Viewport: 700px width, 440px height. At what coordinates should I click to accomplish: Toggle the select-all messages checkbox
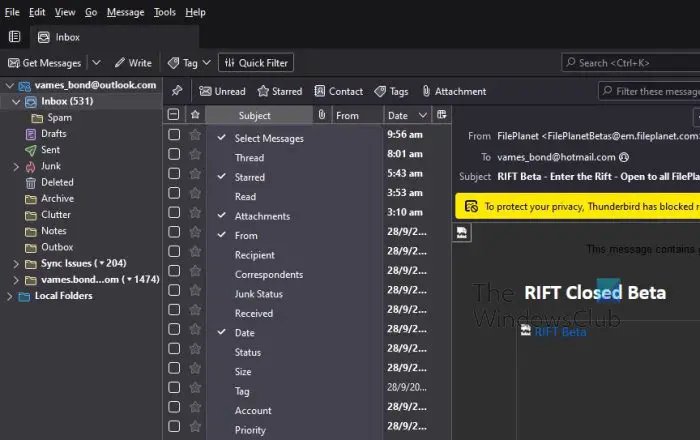tap(174, 115)
